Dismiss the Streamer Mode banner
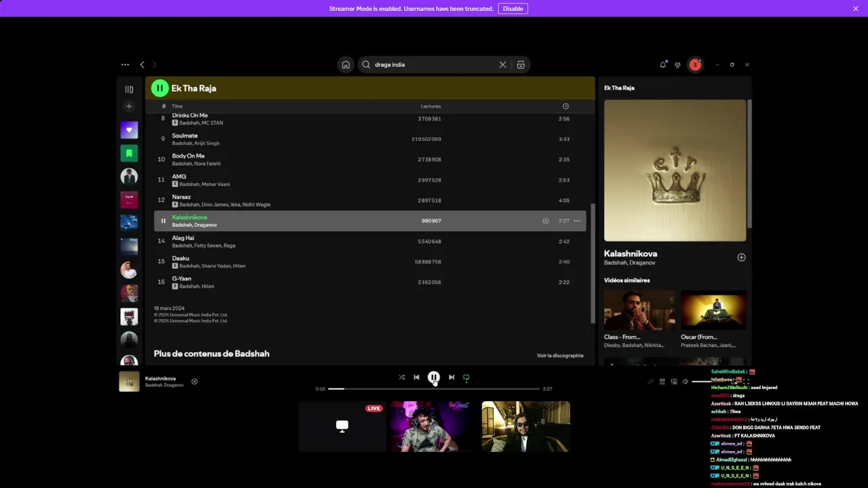 856,9
